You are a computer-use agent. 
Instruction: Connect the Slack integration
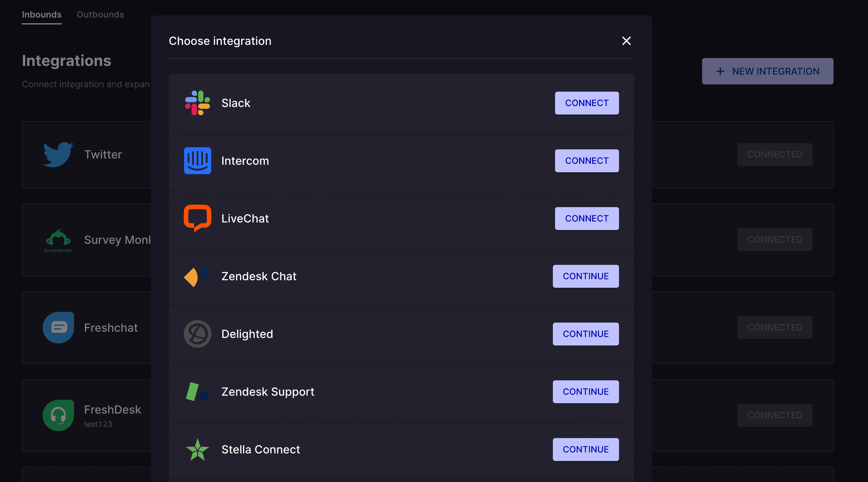[587, 103]
